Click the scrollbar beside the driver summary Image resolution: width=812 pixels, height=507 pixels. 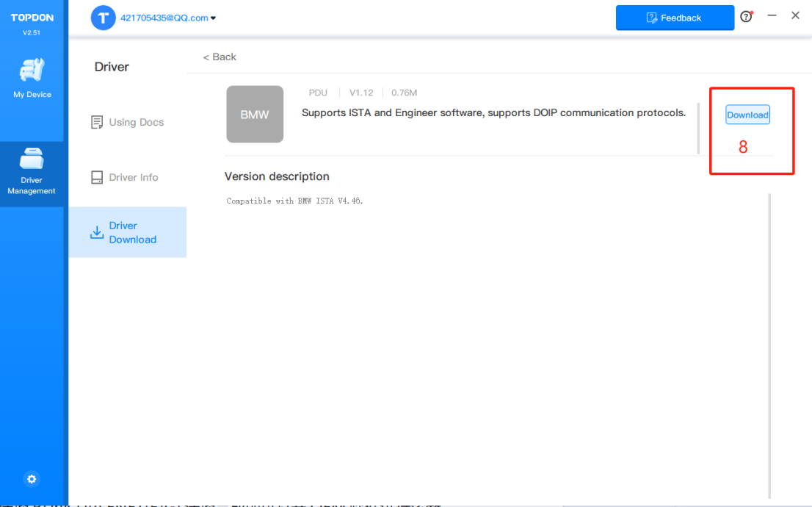(698, 129)
